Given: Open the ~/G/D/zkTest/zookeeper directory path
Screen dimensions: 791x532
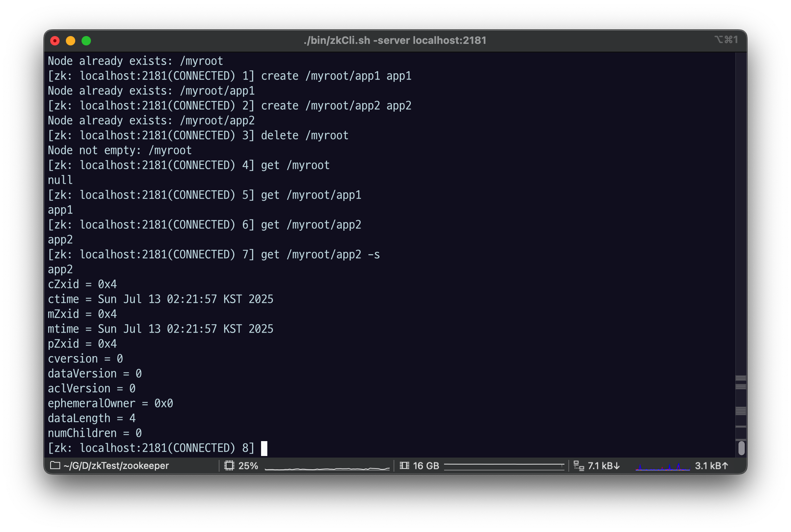Looking at the screenshot, I should click(116, 466).
